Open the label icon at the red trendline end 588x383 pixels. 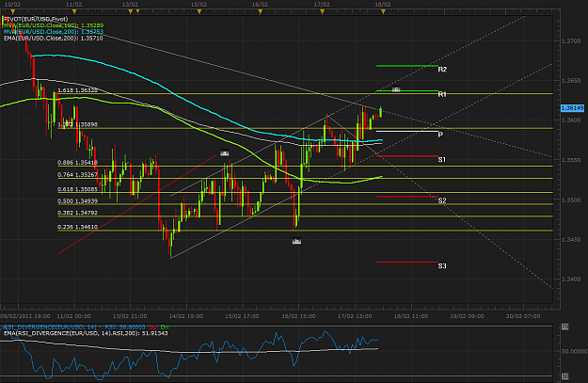(224, 153)
